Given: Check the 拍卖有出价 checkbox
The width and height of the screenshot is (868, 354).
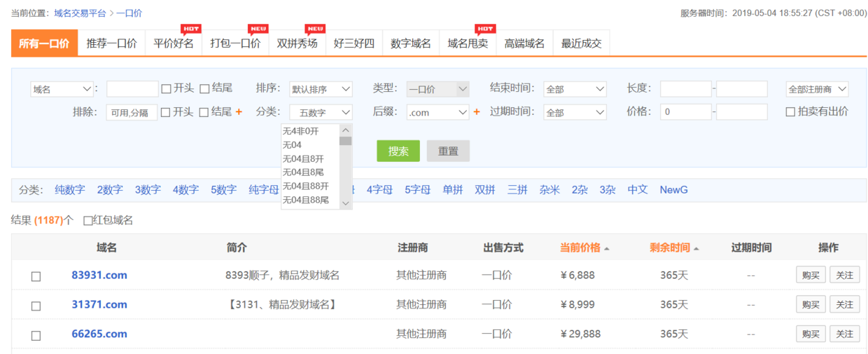Looking at the screenshot, I should tap(790, 112).
